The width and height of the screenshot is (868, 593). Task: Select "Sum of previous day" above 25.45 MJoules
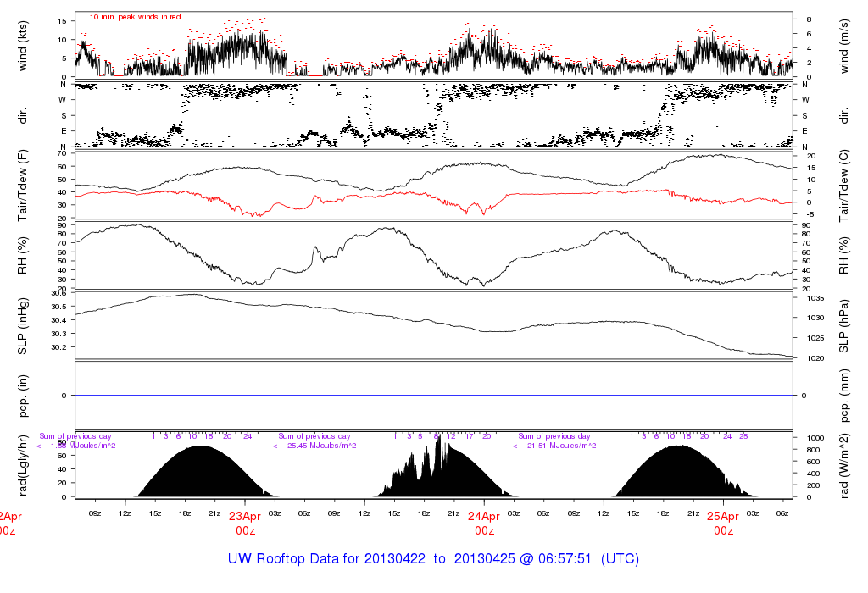pos(314,436)
